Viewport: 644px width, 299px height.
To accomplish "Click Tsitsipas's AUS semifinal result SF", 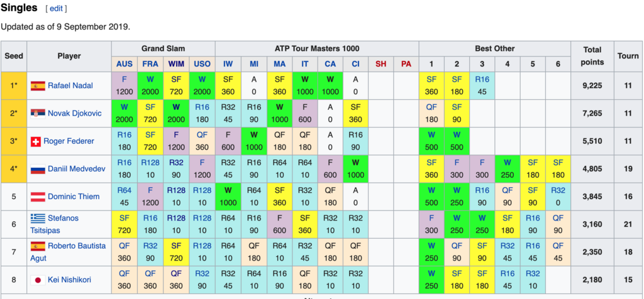I will [125, 218].
